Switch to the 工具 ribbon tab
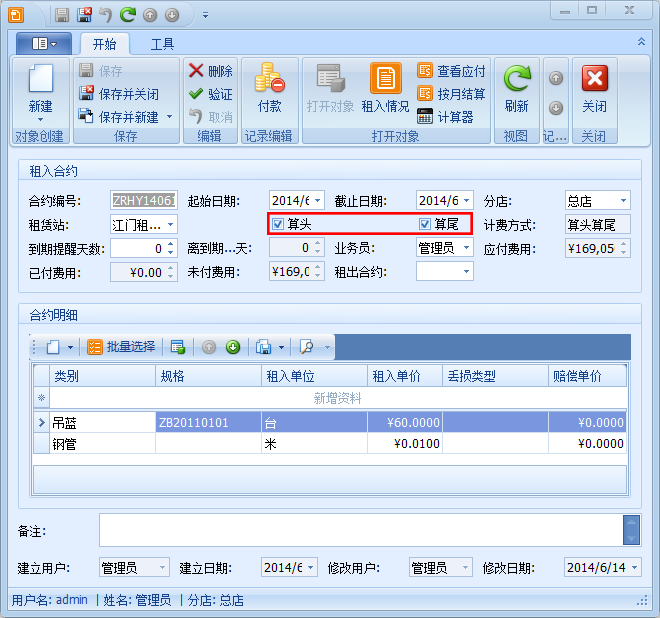This screenshot has width=660, height=618. click(162, 44)
